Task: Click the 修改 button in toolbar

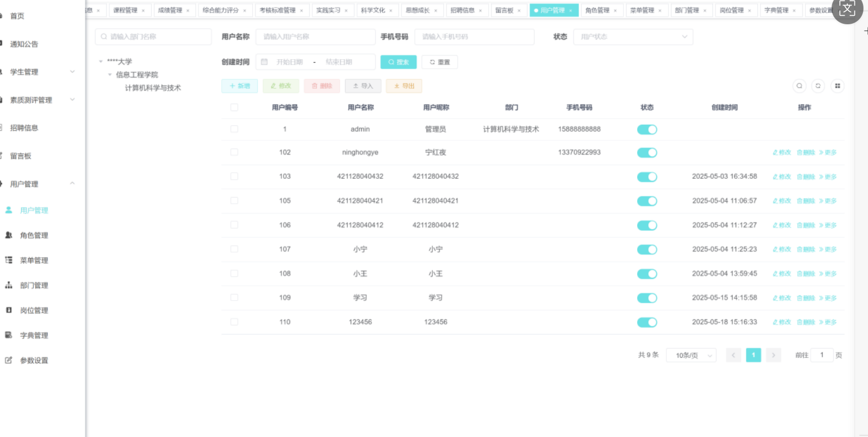Action: [281, 86]
